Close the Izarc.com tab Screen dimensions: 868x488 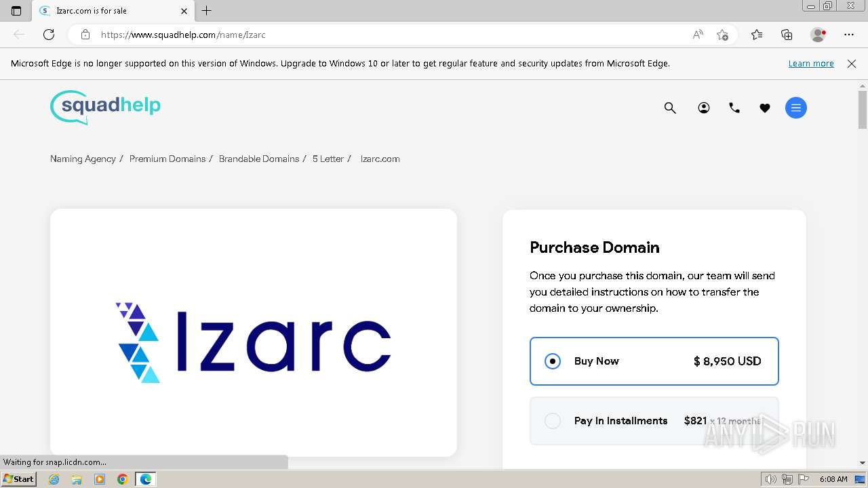pyautogui.click(x=184, y=11)
